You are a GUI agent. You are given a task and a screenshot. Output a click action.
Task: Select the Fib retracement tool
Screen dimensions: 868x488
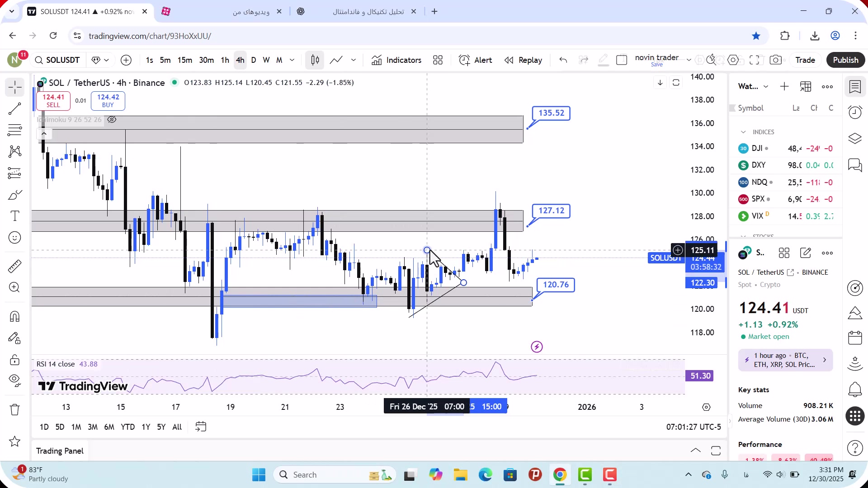point(14,130)
